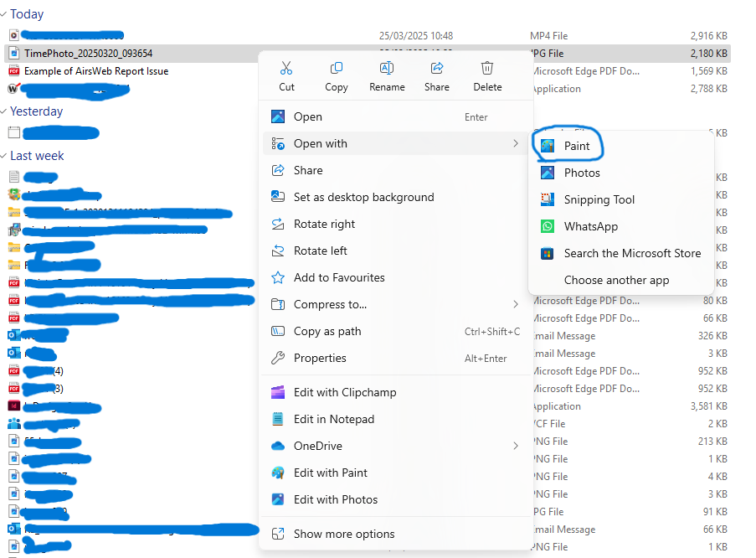
Task: Click the WhatsApp icon in submenu
Action: tap(548, 226)
